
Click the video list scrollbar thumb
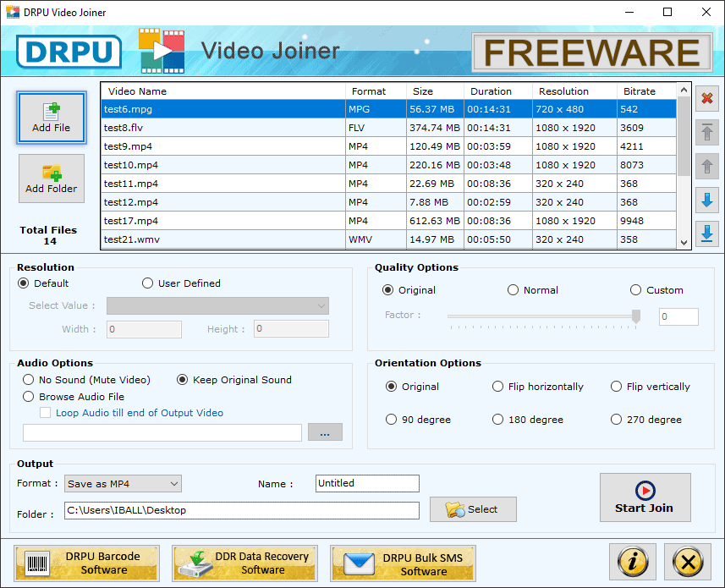tap(684, 137)
